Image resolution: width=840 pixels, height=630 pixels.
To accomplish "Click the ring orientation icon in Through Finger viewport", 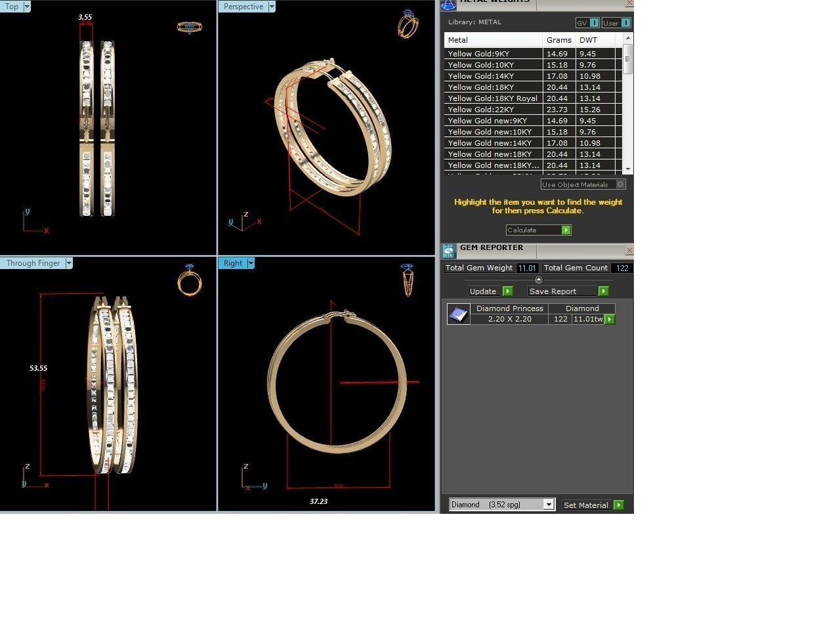I will pos(190,280).
